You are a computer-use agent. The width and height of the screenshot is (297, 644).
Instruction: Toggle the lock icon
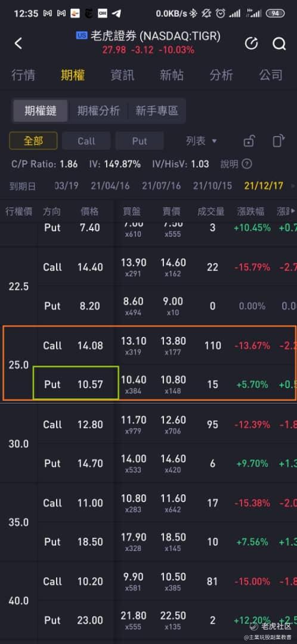pos(249,141)
